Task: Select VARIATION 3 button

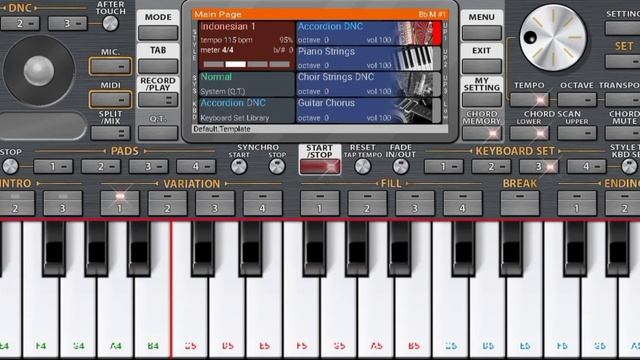Action: pyautogui.click(x=215, y=203)
